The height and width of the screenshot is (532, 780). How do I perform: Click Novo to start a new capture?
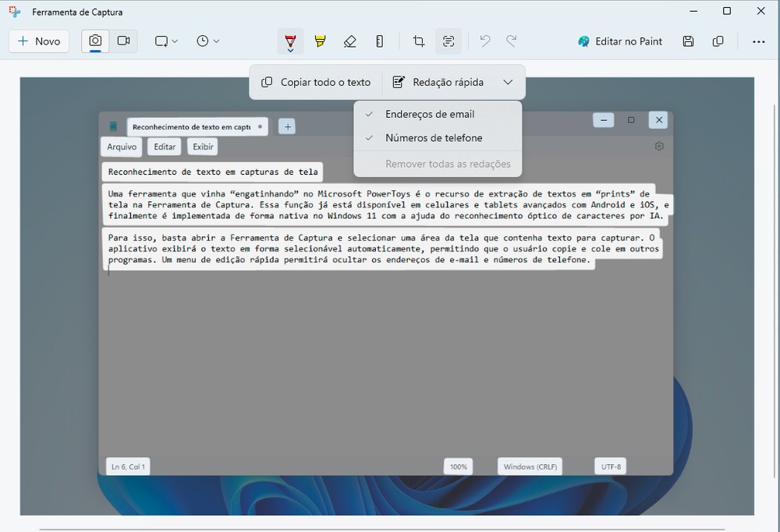tap(39, 41)
